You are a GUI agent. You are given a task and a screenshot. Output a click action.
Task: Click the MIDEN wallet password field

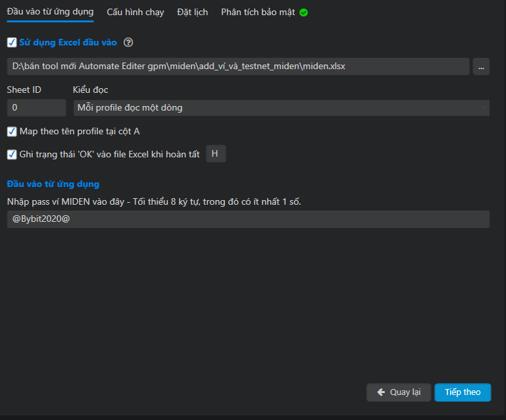point(248,219)
